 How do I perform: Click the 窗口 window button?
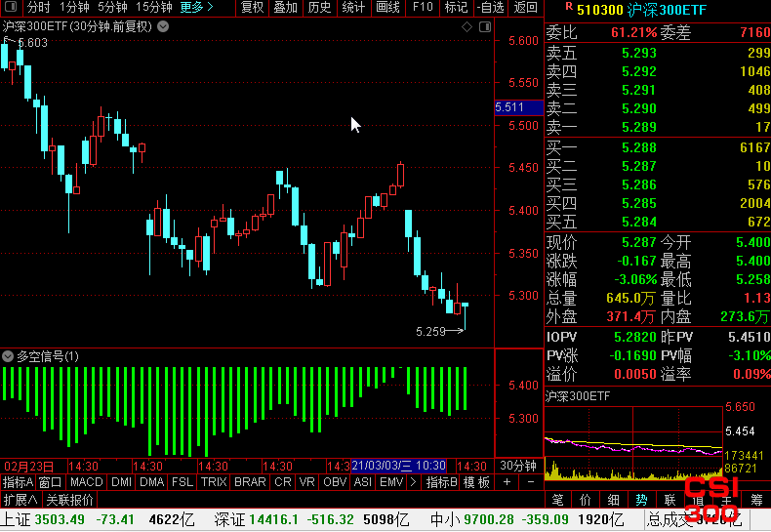[x=50, y=482]
